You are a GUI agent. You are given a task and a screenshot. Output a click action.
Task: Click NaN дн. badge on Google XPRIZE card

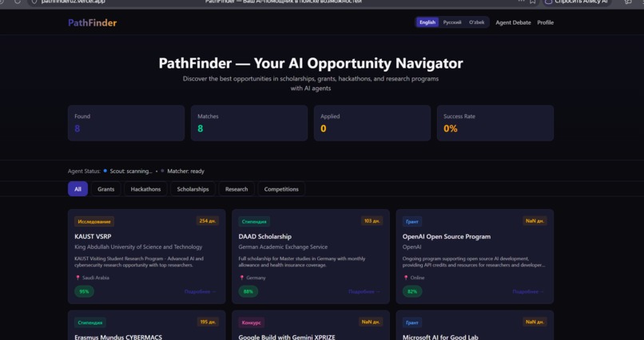[x=371, y=322]
